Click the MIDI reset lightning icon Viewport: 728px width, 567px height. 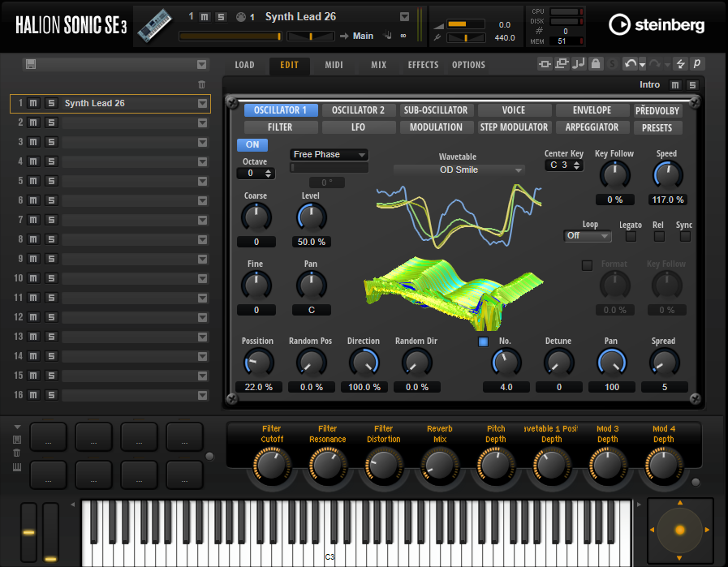tap(681, 64)
